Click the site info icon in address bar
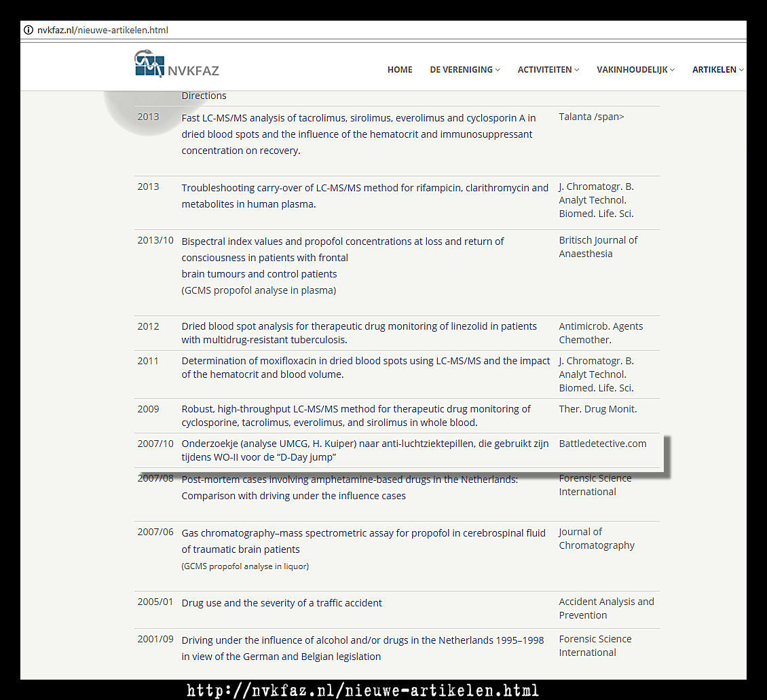 pyautogui.click(x=29, y=30)
